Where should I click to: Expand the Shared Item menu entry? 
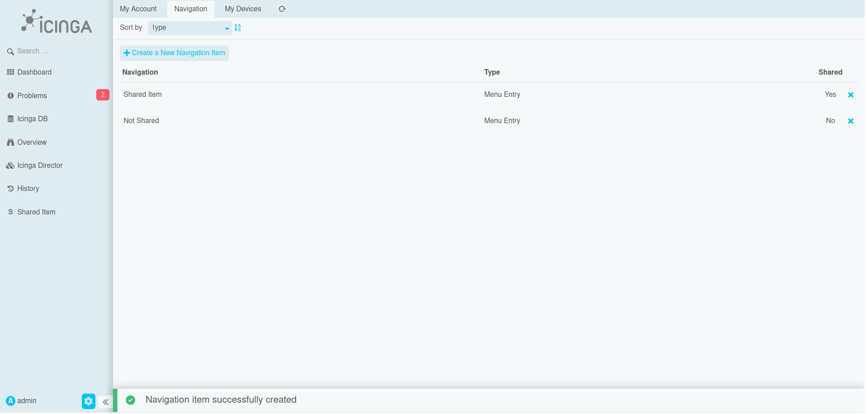tap(36, 212)
